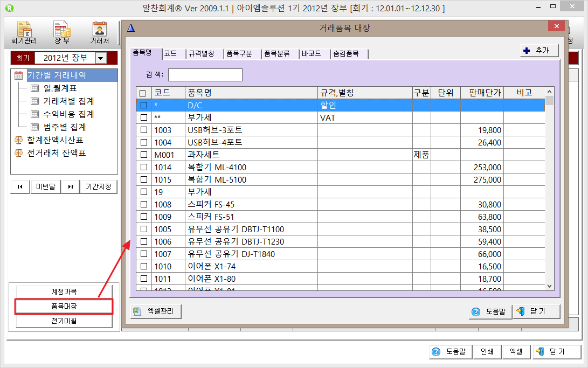Toggle the header select-all checkbox
The width and height of the screenshot is (588, 368).
(143, 93)
